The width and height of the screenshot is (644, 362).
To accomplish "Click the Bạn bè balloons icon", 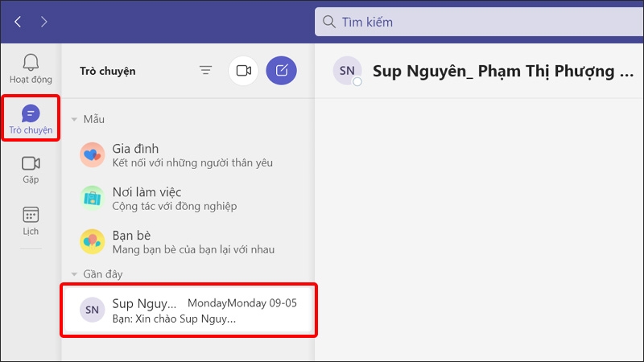I will (92, 242).
